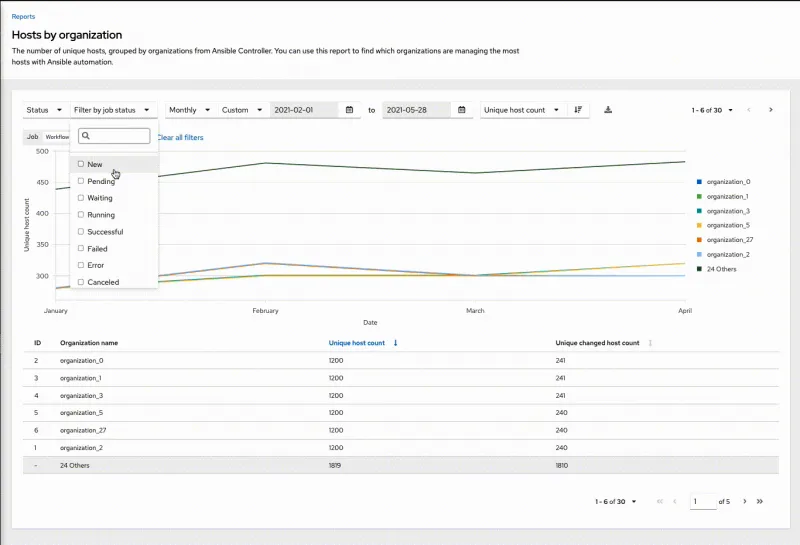Image resolution: width=800 pixels, height=545 pixels.
Task: Check the New job status filter
Action: tap(81, 164)
